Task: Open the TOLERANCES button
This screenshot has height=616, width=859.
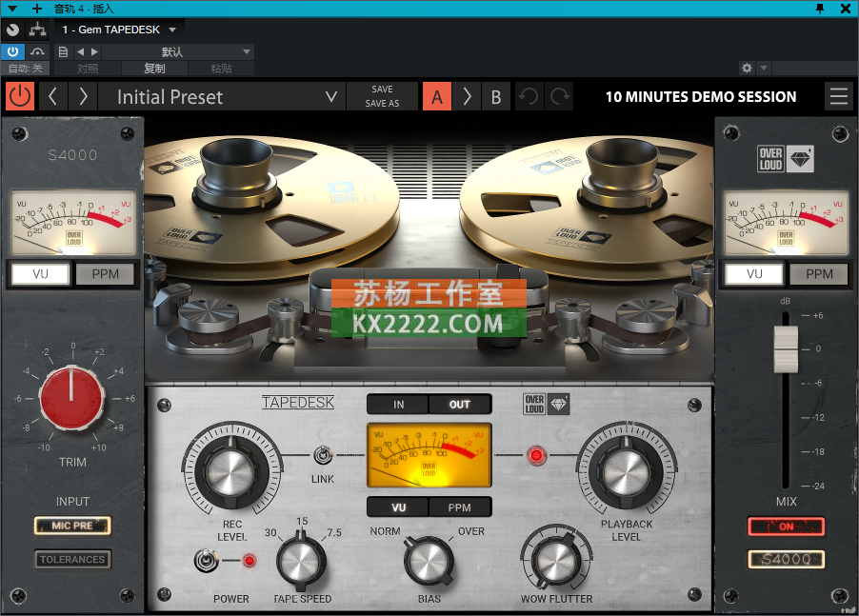Action: pos(72,559)
